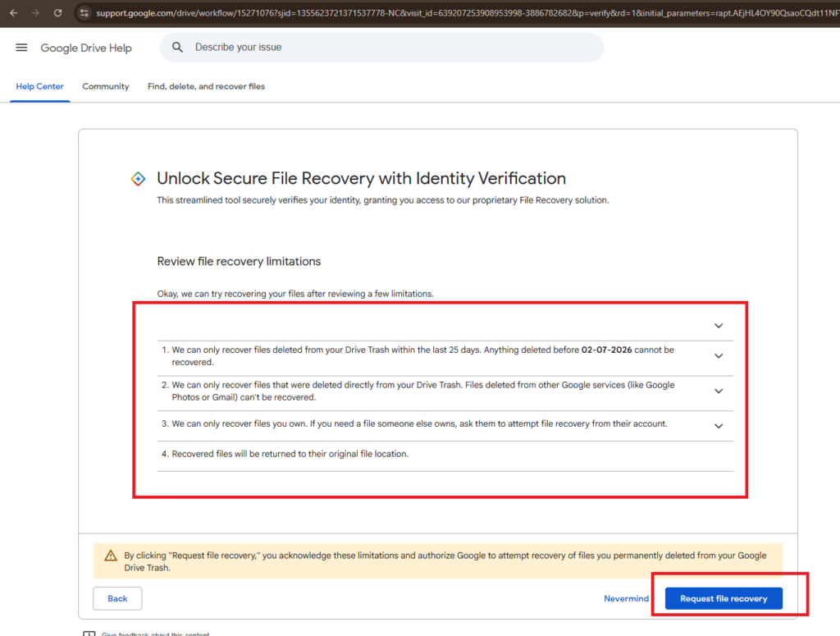This screenshot has height=636, width=840.
Task: Click 'Review file recovery limitations' heading
Action: [239, 262]
